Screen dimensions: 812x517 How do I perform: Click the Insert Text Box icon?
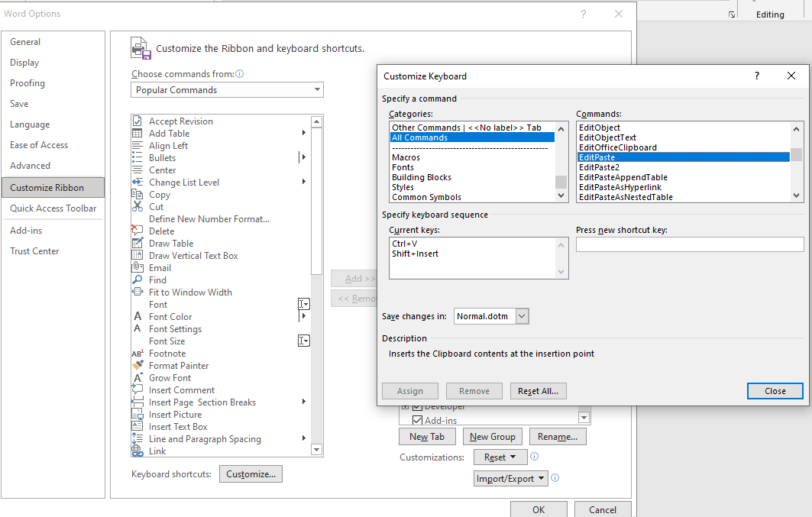(137, 426)
